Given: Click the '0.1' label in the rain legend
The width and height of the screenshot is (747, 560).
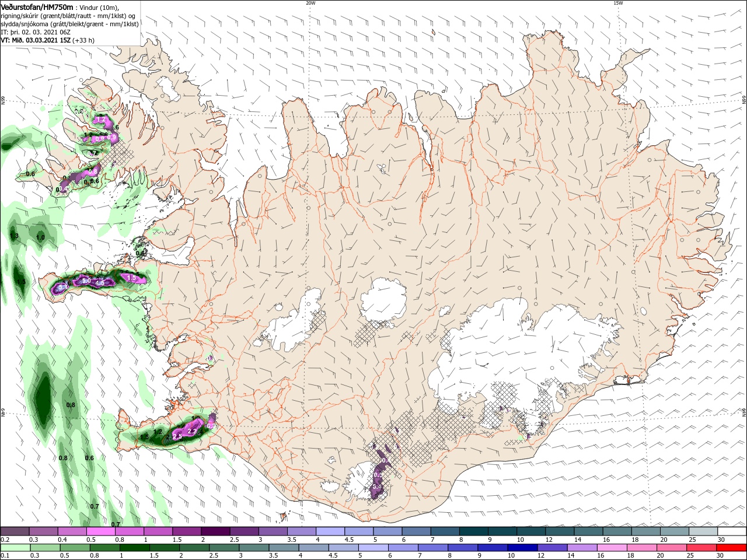Looking at the screenshot, I should [x=5, y=556].
